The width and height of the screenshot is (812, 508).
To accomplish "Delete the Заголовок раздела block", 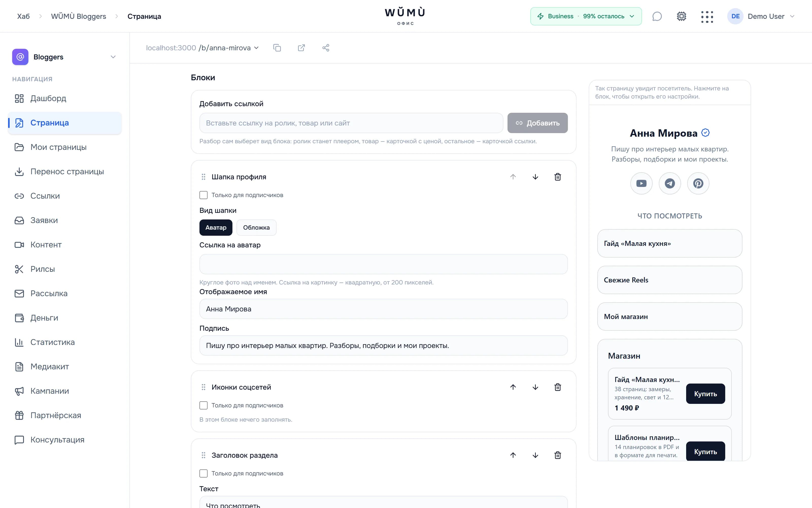I will [557, 455].
